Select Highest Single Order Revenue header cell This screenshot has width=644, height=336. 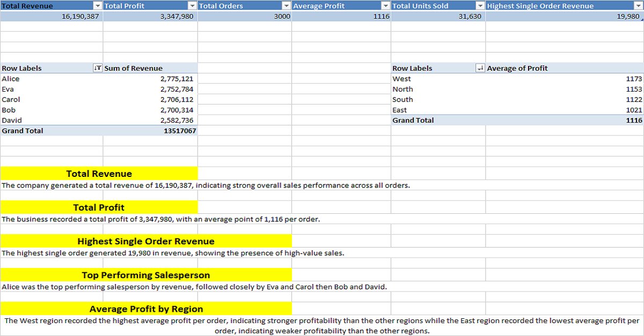563,6
